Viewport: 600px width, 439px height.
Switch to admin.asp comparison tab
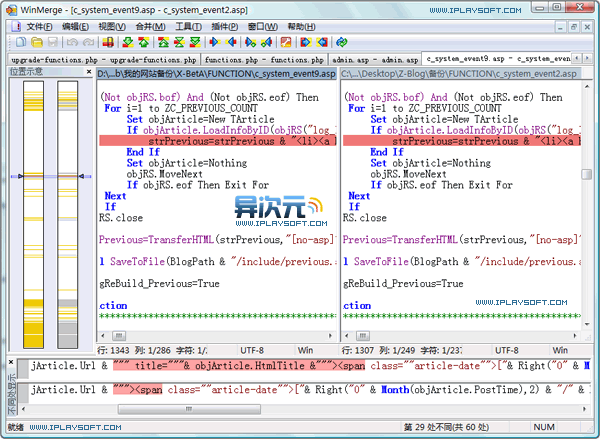point(375,60)
